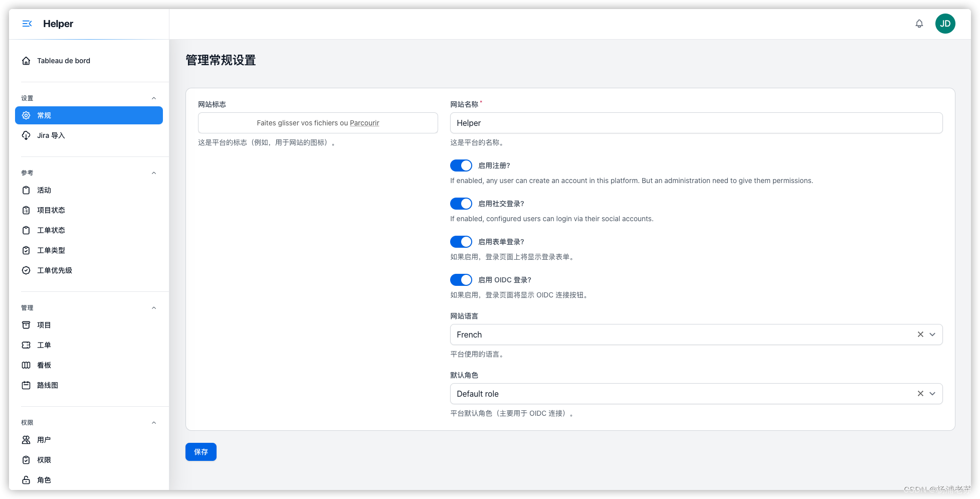Click the 保存 button

click(201, 452)
